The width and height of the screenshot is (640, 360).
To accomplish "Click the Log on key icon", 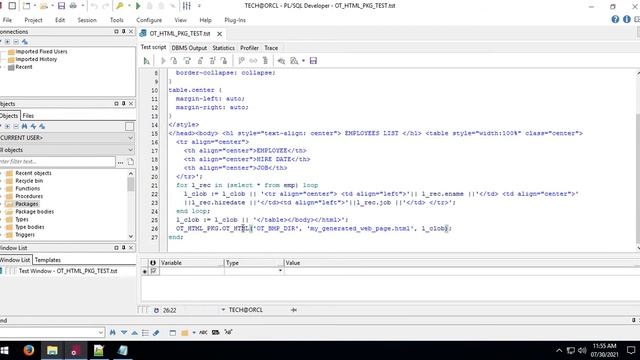I will [120, 6].
